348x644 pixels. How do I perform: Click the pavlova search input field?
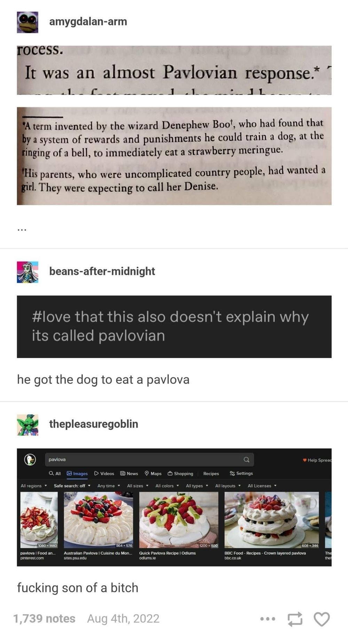coord(149,459)
